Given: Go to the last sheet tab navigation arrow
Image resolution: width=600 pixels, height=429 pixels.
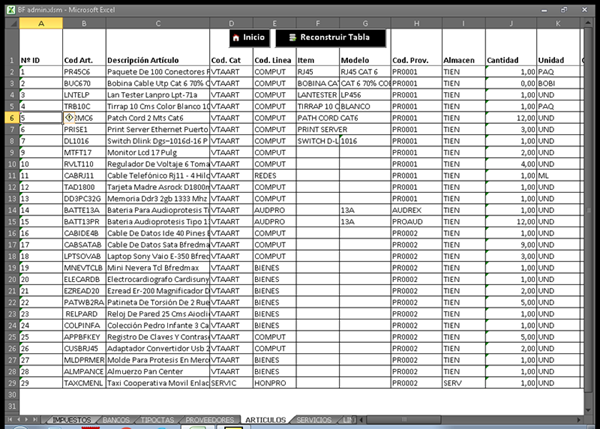Looking at the screenshot, I should [35, 420].
